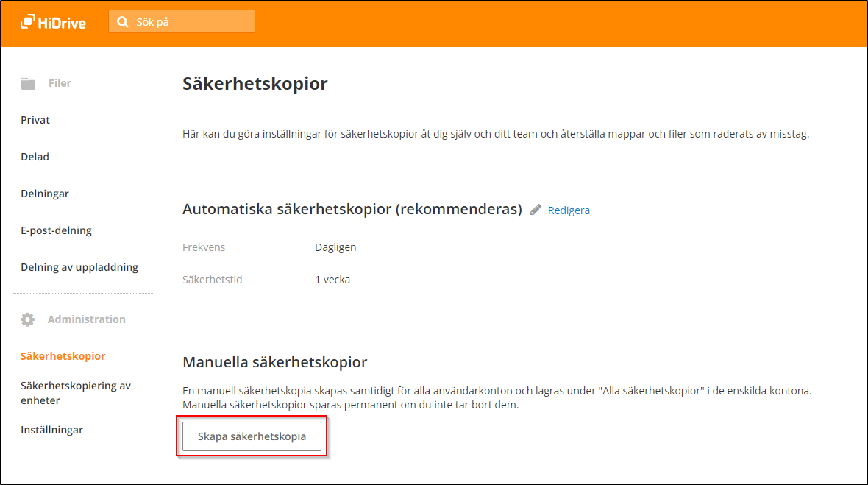Viewport: 868px width, 485px height.
Task: Open Inställningar in the sidebar
Action: click(51, 430)
